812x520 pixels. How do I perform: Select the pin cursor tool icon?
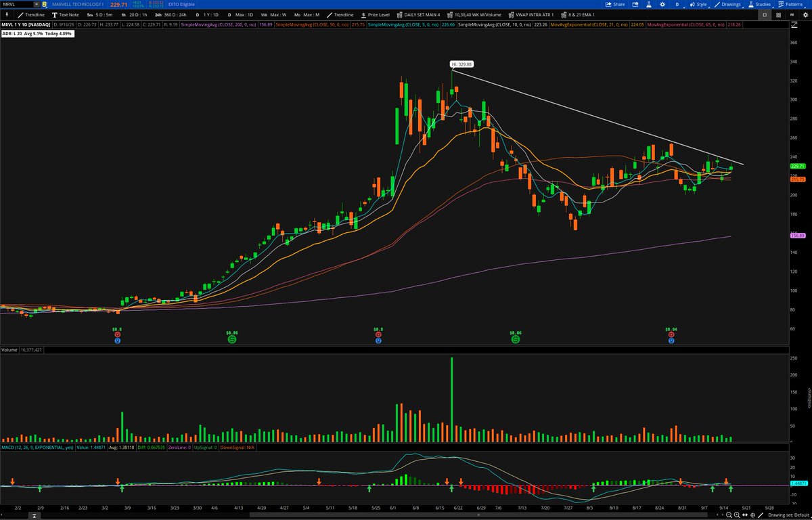(7, 14)
